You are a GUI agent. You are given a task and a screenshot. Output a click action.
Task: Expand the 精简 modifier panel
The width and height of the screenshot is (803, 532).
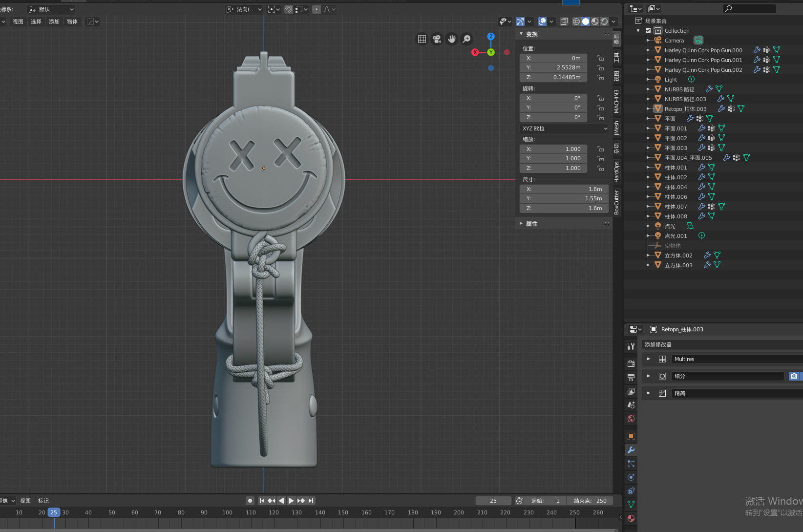pyautogui.click(x=649, y=393)
